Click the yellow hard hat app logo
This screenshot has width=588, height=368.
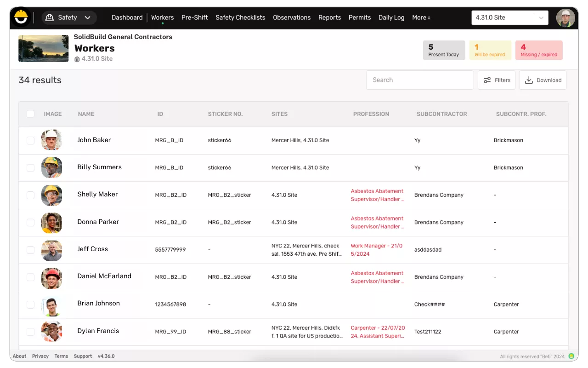21,17
